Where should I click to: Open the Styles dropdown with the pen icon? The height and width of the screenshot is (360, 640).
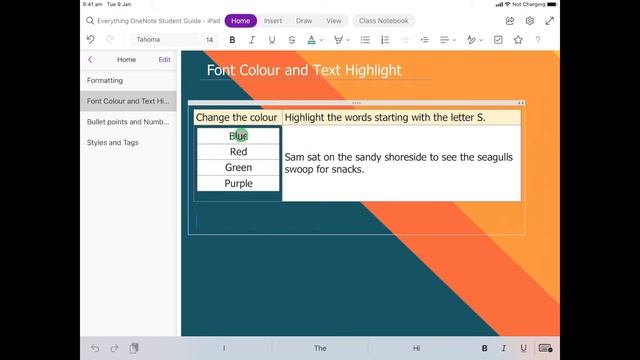tap(474, 40)
